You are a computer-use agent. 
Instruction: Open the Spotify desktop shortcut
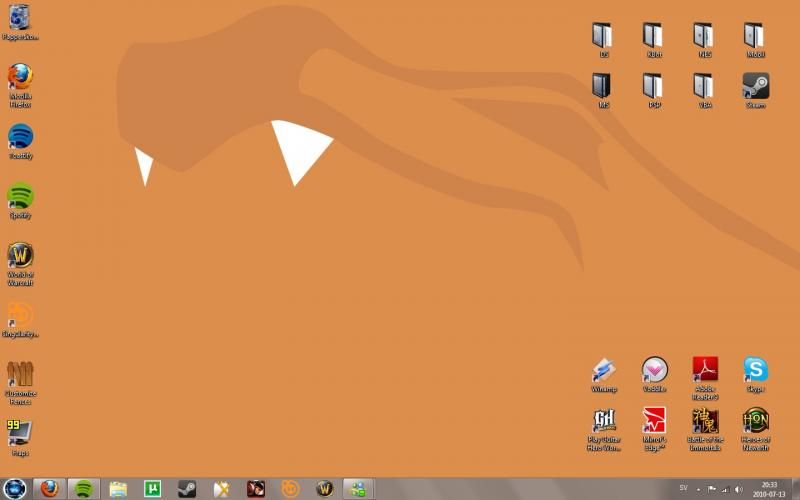click(20, 197)
